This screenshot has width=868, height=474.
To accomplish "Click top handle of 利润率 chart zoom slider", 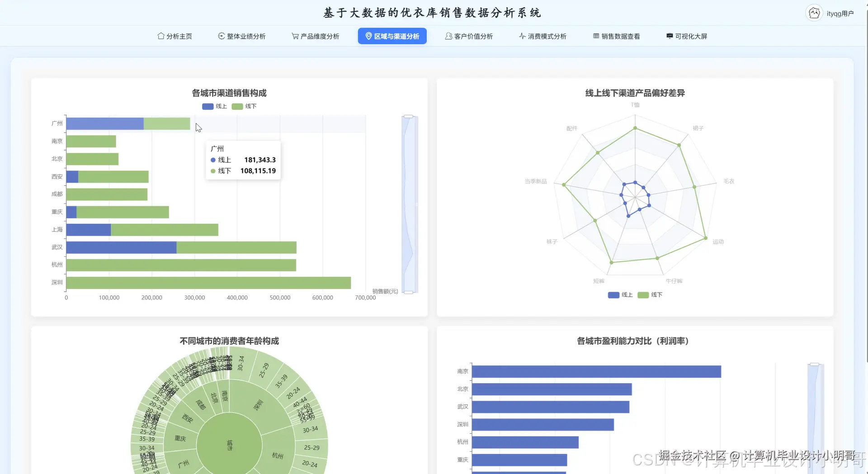I will [815, 364].
